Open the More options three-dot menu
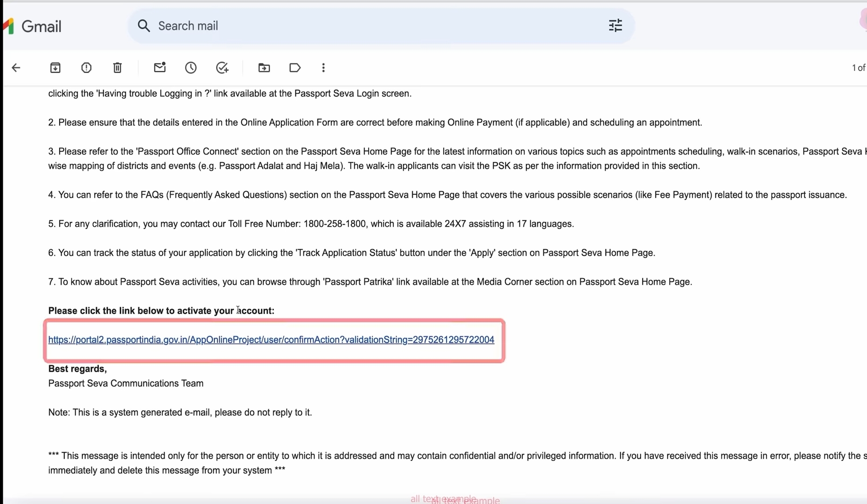Viewport: 867px width, 504px height. [x=323, y=68]
